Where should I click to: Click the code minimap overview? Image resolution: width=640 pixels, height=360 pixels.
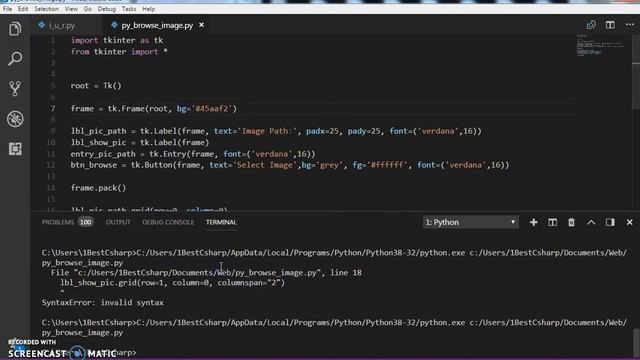[x=600, y=46]
